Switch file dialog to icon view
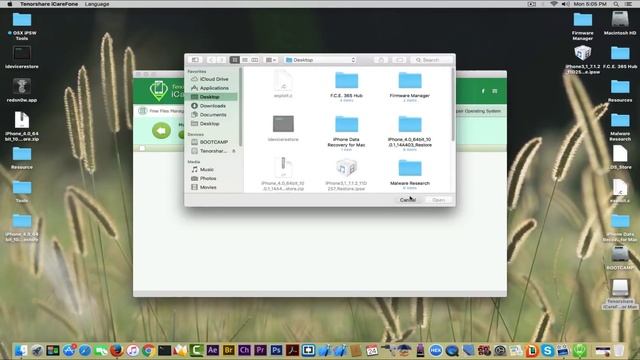The image size is (640, 360). [x=235, y=60]
